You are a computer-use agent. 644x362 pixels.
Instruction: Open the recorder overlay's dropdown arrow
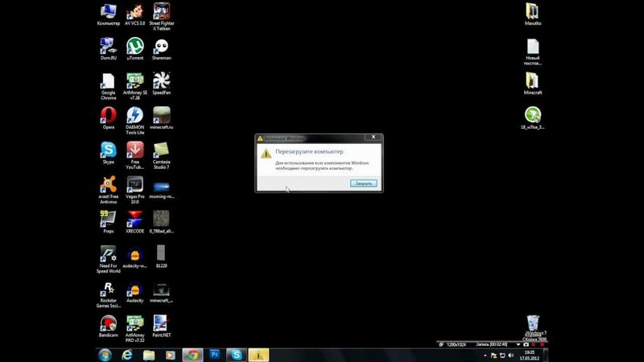pos(518,345)
